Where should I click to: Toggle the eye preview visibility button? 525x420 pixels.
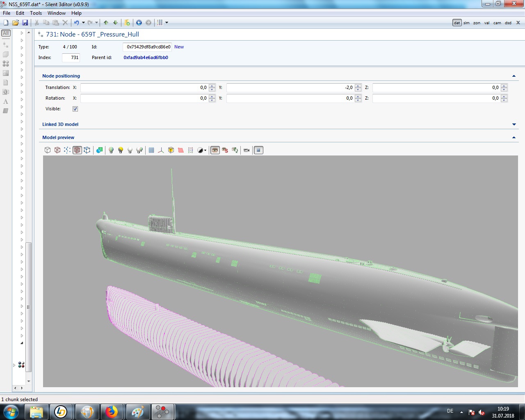(215, 150)
